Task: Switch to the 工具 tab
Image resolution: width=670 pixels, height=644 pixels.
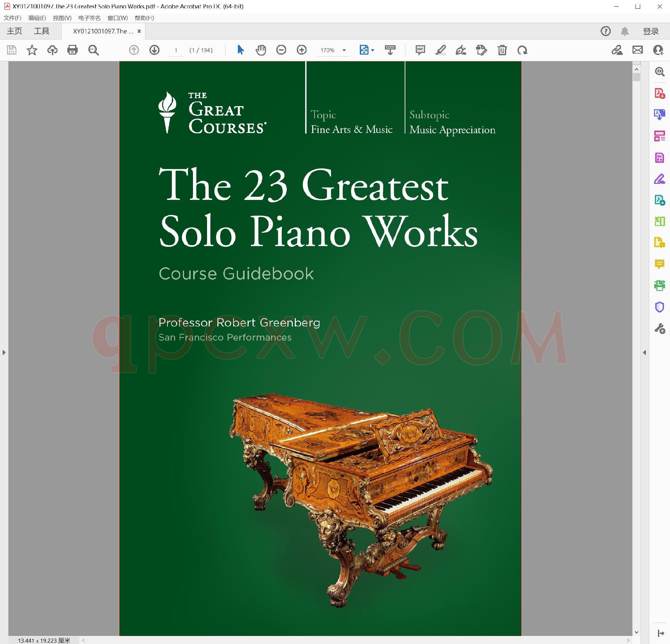Action: 41,31
